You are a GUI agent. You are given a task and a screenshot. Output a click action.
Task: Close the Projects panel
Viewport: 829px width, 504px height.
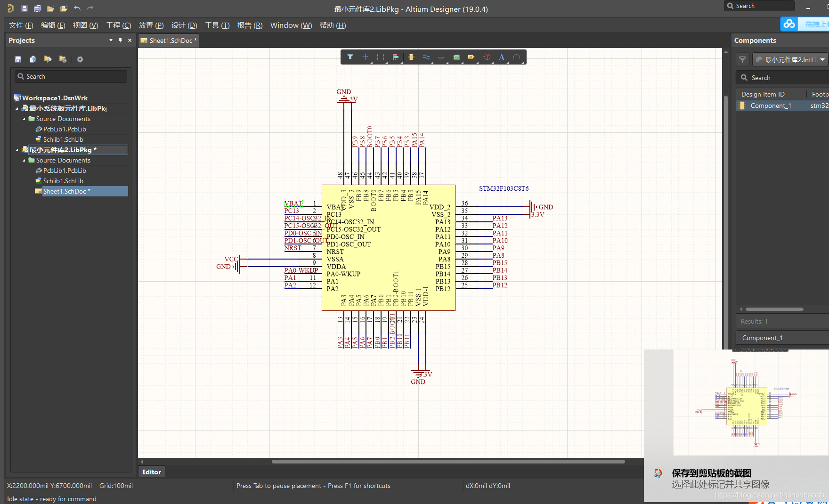tap(130, 41)
